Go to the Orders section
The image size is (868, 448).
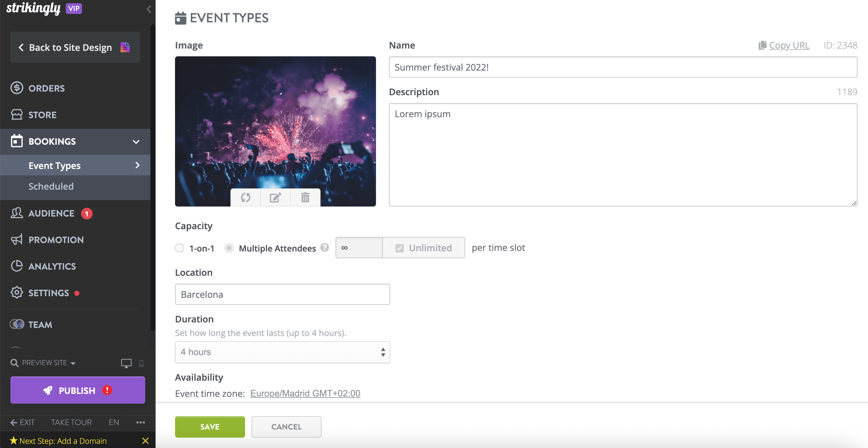click(x=46, y=88)
